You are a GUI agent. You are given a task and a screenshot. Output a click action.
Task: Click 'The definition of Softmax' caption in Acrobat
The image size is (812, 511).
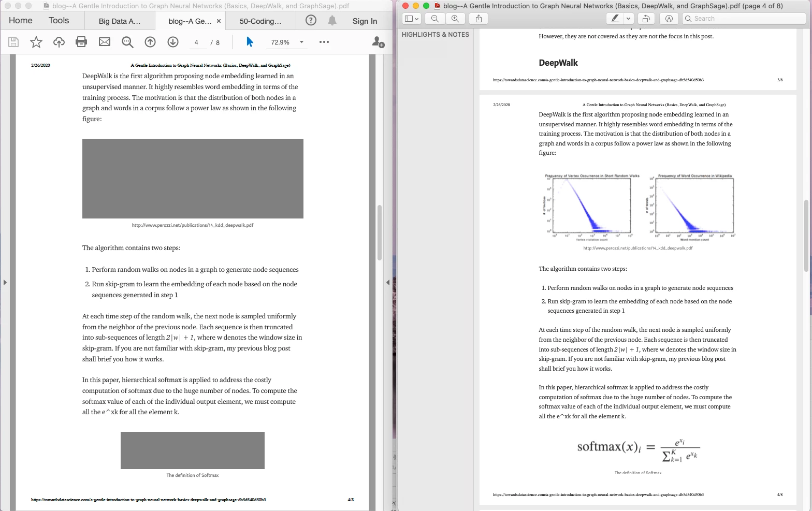coord(193,475)
